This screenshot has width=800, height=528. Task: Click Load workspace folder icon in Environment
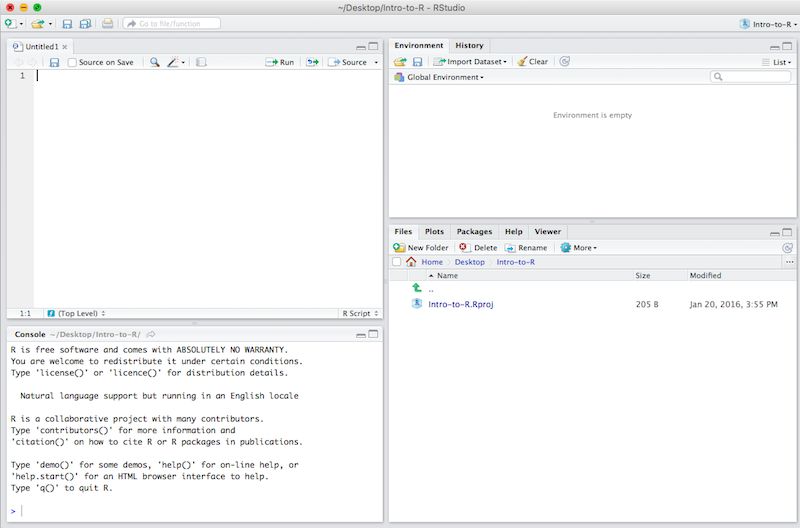click(x=400, y=62)
